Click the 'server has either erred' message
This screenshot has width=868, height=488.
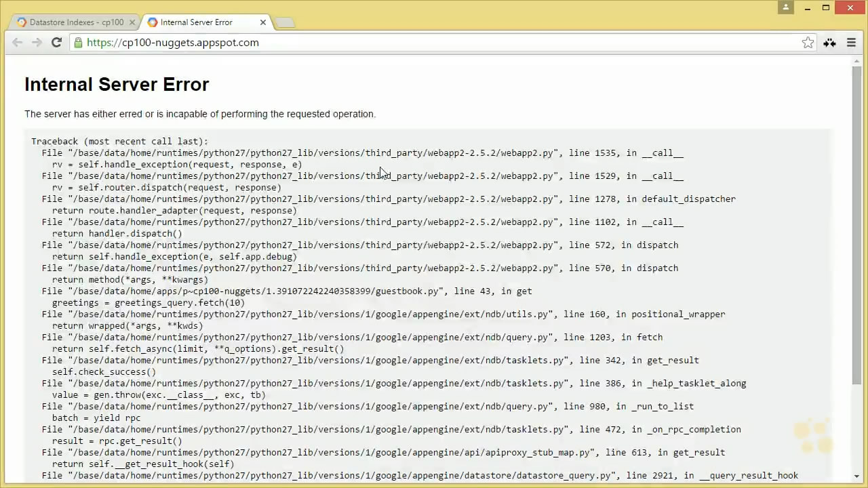pyautogui.click(x=200, y=114)
